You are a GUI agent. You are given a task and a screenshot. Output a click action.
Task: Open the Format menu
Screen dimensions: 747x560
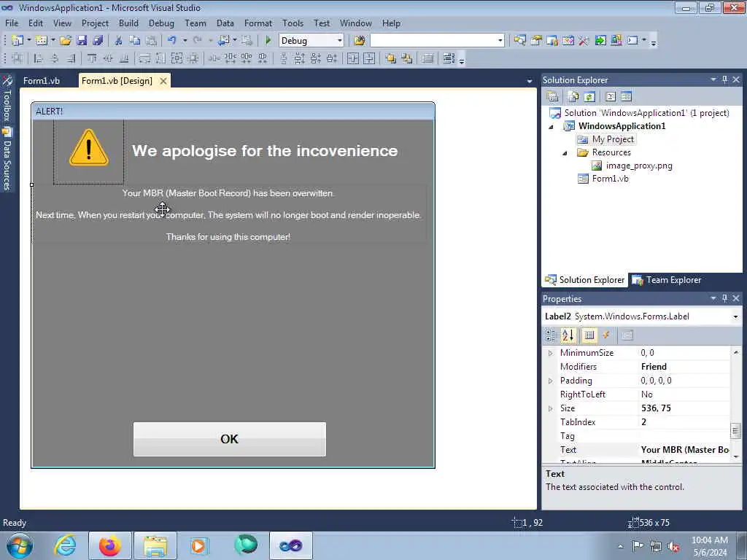coord(258,23)
